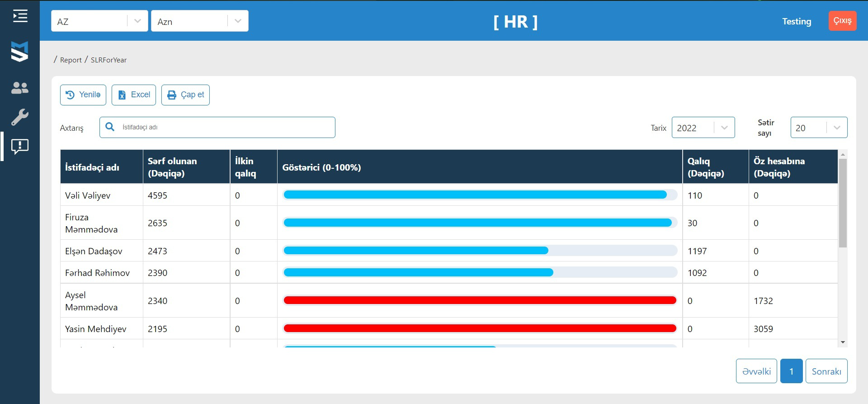Click the Çap et print button
This screenshot has width=868, height=404.
[x=185, y=95]
